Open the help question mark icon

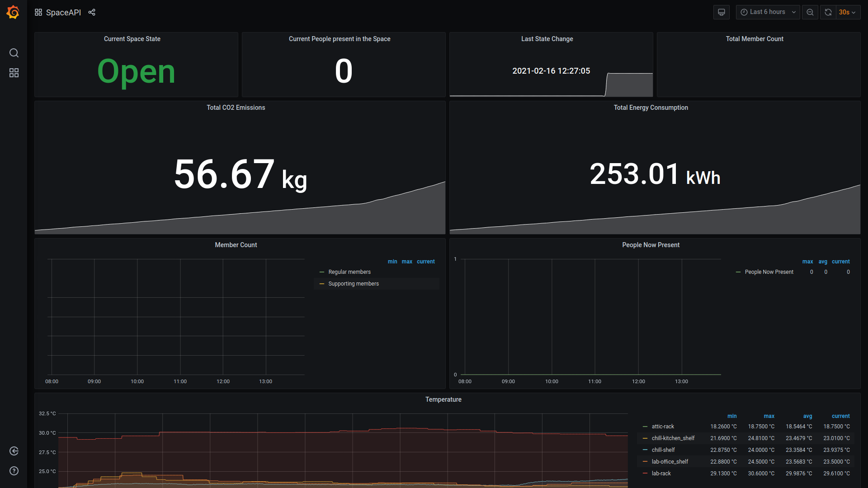(x=14, y=471)
